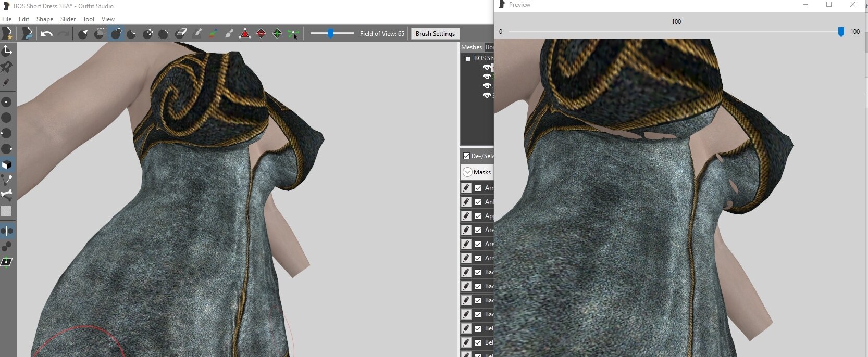The height and width of the screenshot is (357, 868).
Task: Hide the bottom mesh via eye icon
Action: pyautogui.click(x=487, y=95)
